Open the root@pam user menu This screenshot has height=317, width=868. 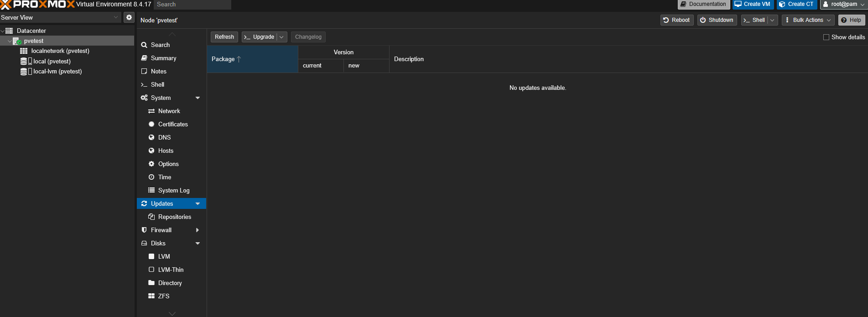click(843, 5)
